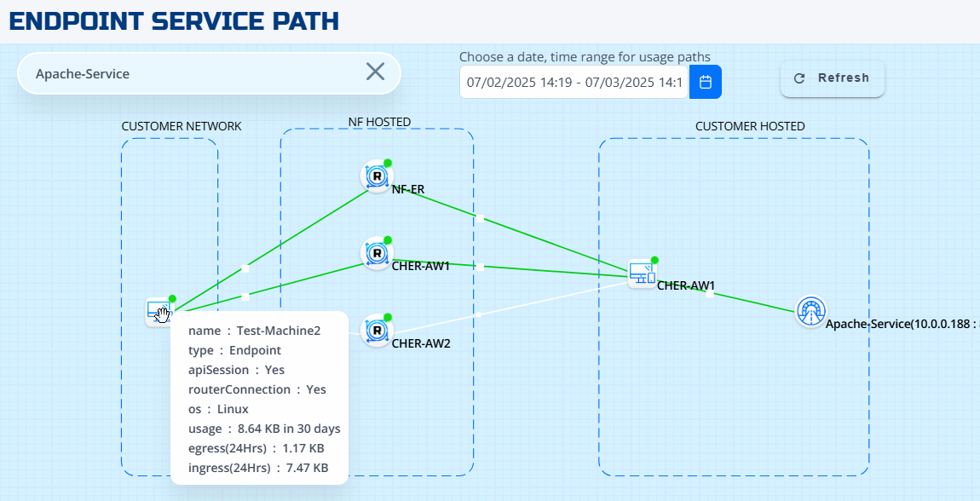Select the Apache-Service tunnel icon
The height and width of the screenshot is (501, 980).
(x=811, y=311)
